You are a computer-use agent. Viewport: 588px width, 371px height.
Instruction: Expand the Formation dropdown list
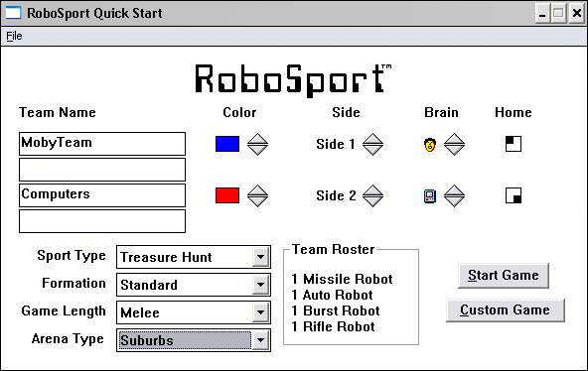pyautogui.click(x=260, y=285)
